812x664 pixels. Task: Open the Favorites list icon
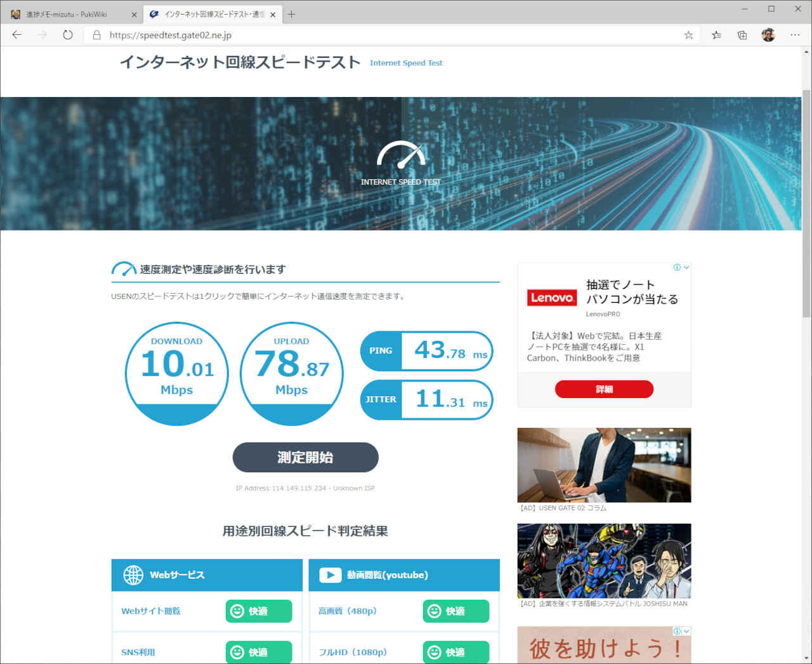click(716, 35)
